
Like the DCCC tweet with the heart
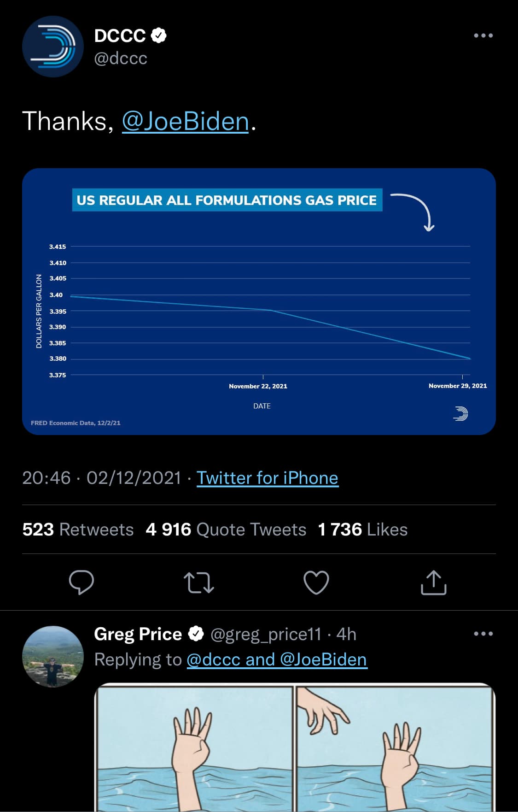click(316, 582)
